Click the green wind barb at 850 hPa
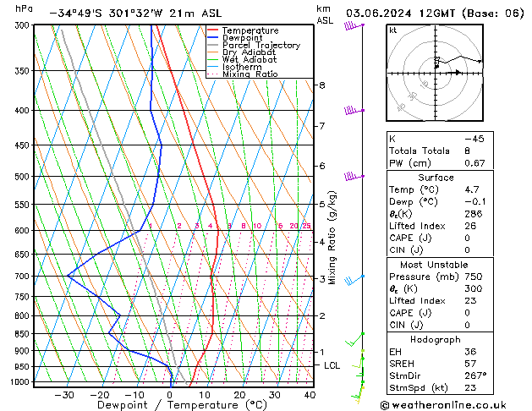The width and height of the screenshot is (532, 411). 354,339
